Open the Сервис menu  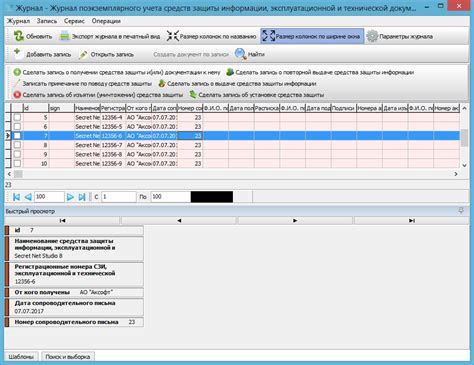[x=74, y=21]
